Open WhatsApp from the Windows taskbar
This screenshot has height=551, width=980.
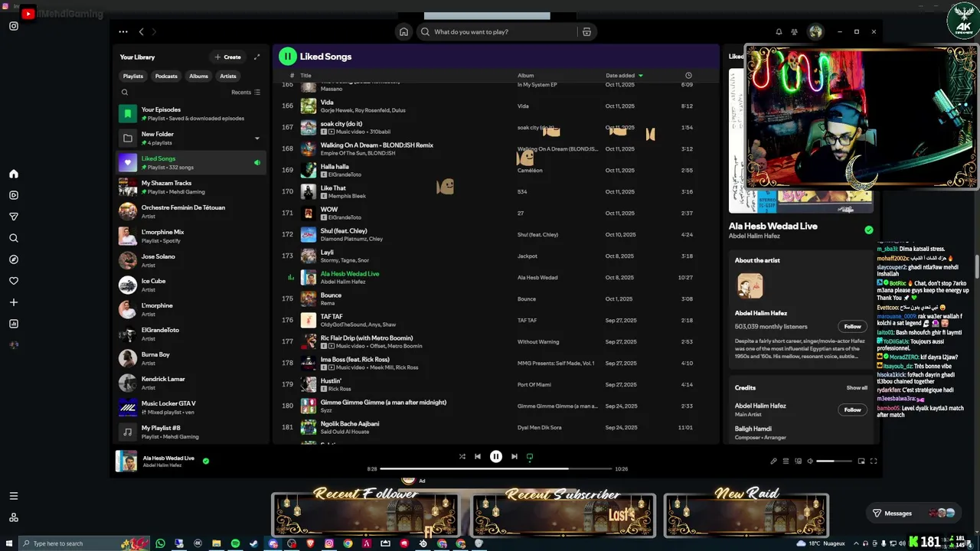(x=160, y=543)
